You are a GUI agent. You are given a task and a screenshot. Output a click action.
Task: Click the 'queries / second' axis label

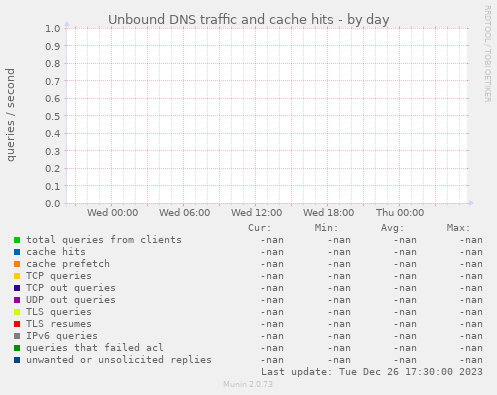[11, 115]
